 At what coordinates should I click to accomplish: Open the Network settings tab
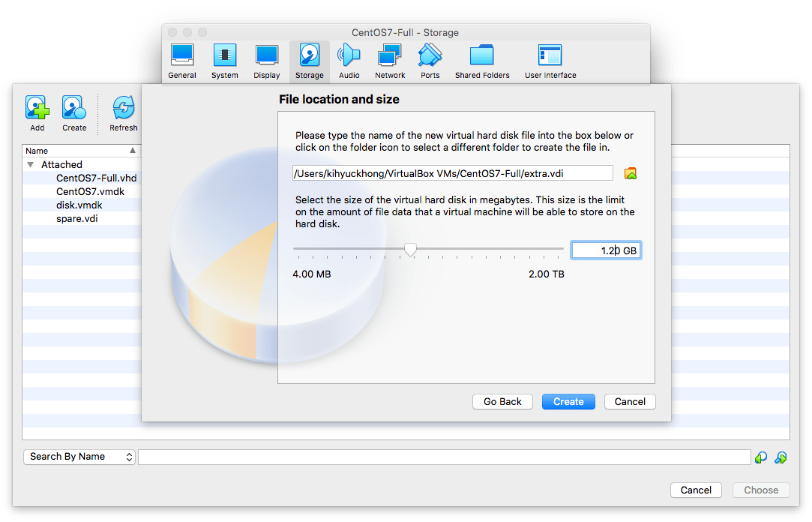pos(390,61)
